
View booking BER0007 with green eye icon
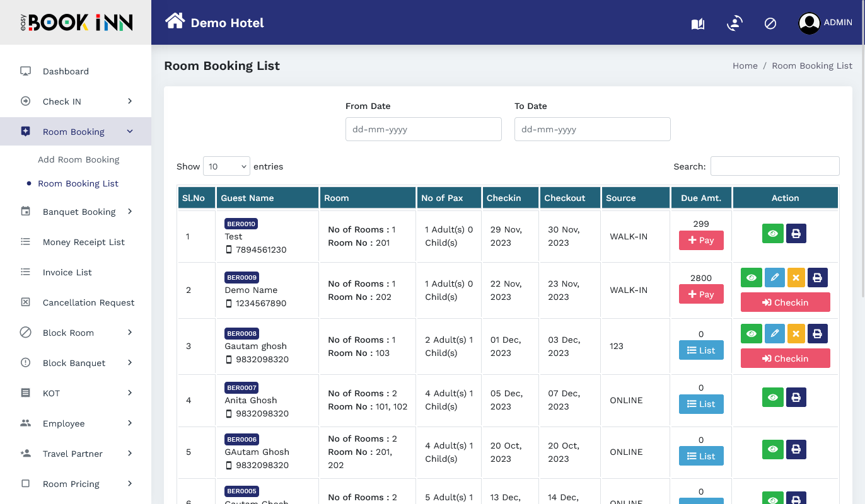point(772,398)
